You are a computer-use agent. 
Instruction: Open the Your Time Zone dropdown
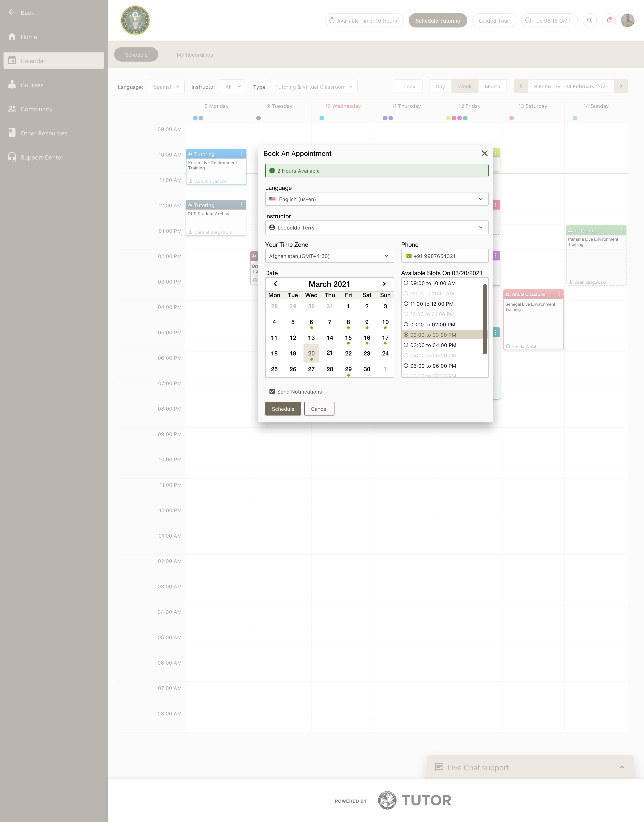(330, 256)
